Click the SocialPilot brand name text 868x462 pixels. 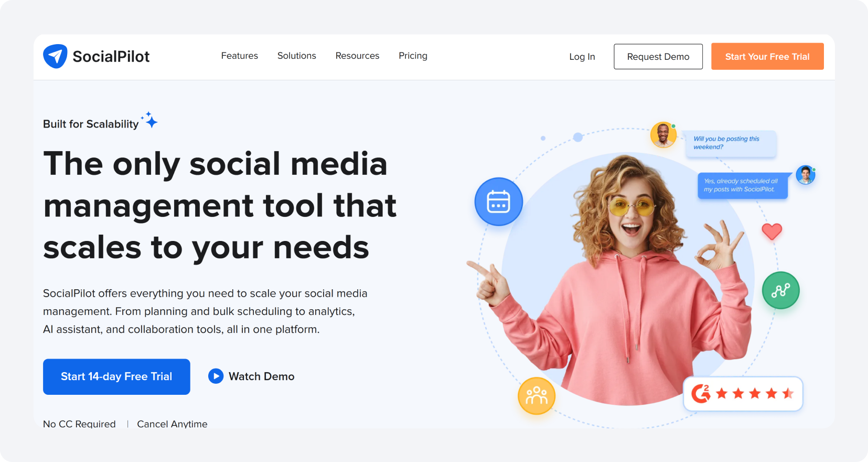coord(111,56)
